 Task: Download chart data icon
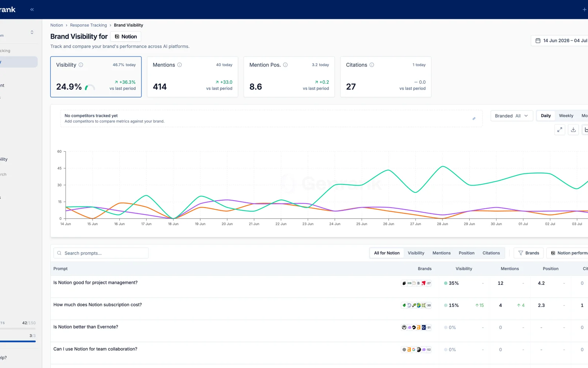point(573,130)
